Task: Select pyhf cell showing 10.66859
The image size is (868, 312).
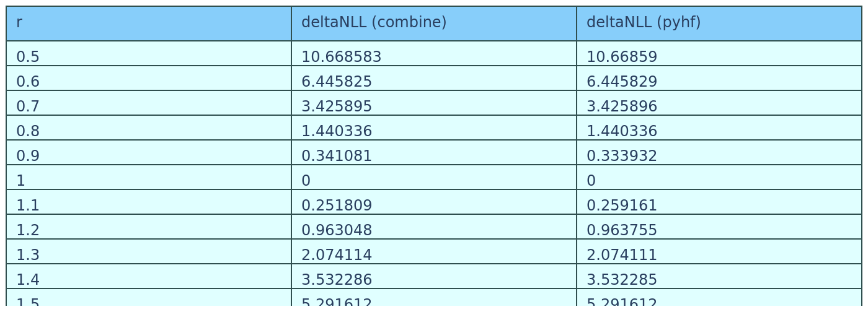Action: (x=719, y=56)
